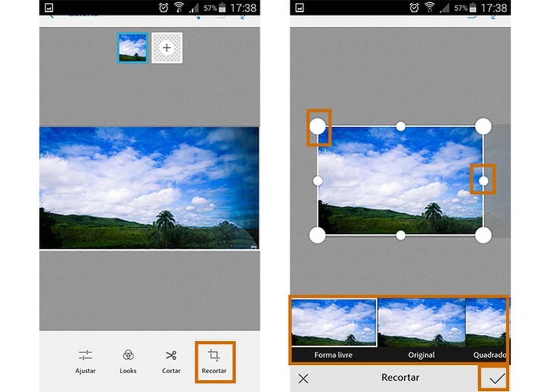Screen dimensions: 547x392
Task: Select the sky photo layer thumbnail
Action: (x=132, y=48)
